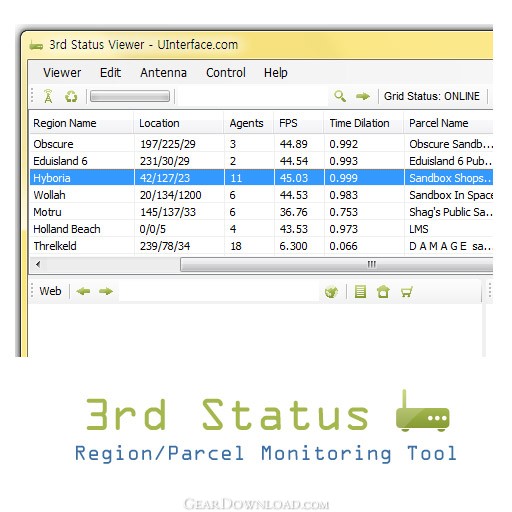The height and width of the screenshot is (512, 512).
Task: Sort by Location column header
Action: point(179,123)
